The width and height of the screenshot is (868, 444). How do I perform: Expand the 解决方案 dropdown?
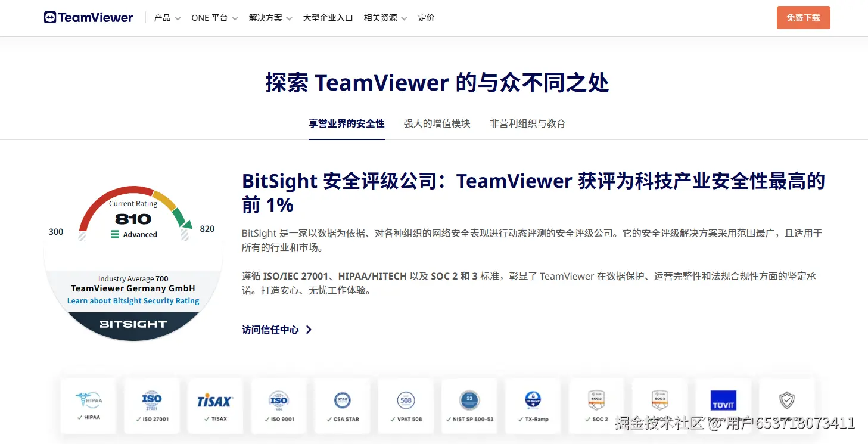click(271, 18)
